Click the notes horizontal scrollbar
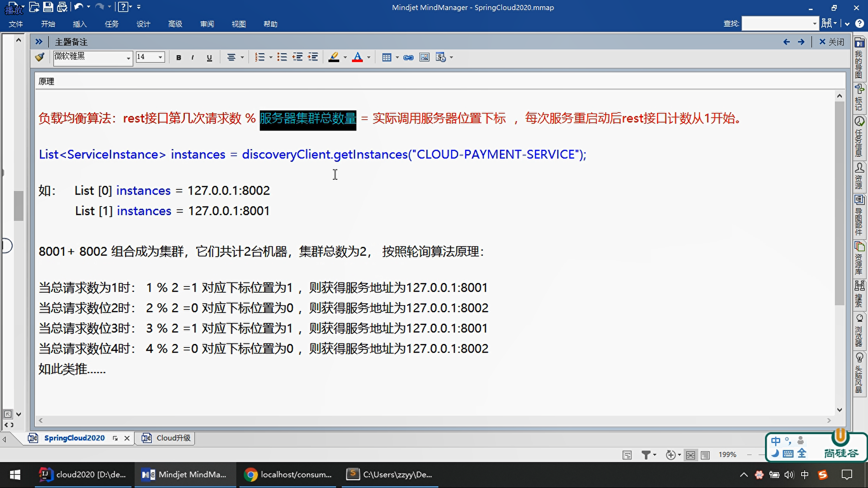This screenshot has width=868, height=488. pyautogui.click(x=434, y=420)
